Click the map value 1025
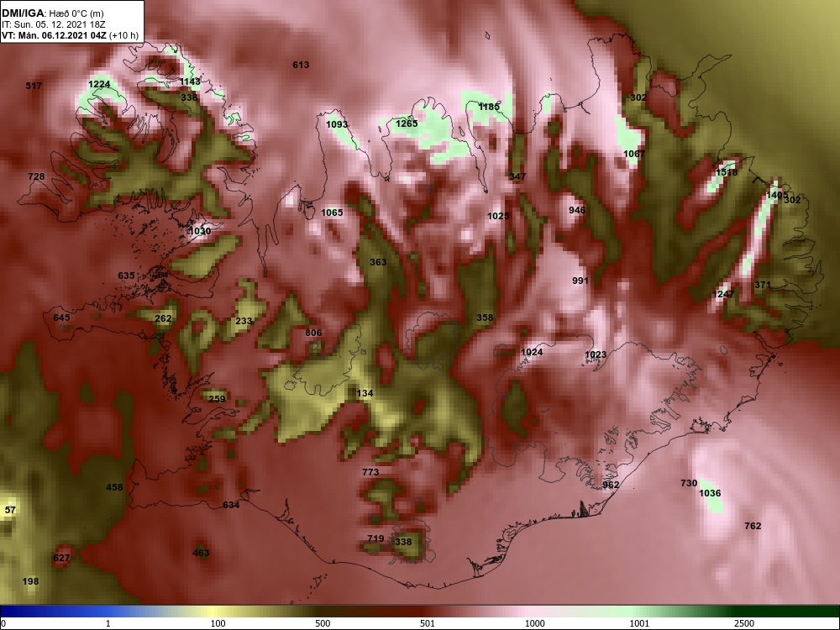The width and height of the screenshot is (840, 630). point(498,216)
